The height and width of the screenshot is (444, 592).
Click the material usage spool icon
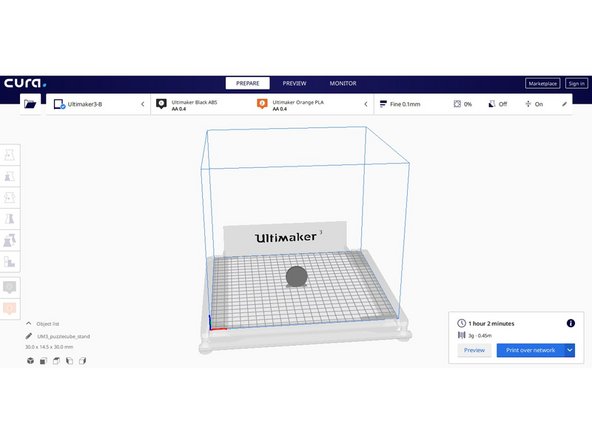[x=461, y=335]
